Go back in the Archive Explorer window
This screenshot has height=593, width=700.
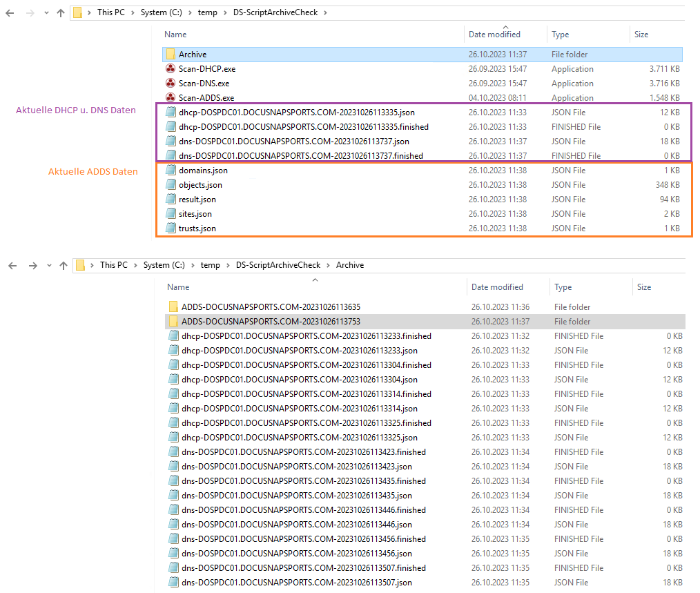[12, 266]
